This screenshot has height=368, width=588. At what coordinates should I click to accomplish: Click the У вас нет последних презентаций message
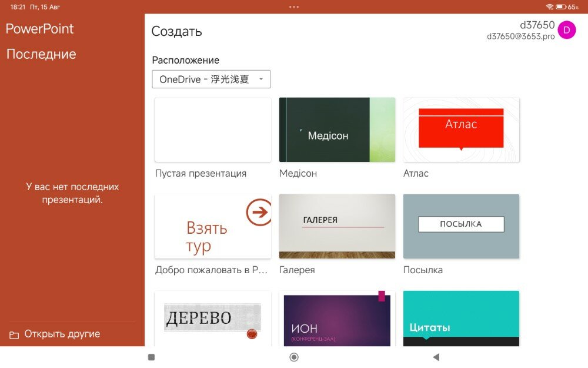72,193
